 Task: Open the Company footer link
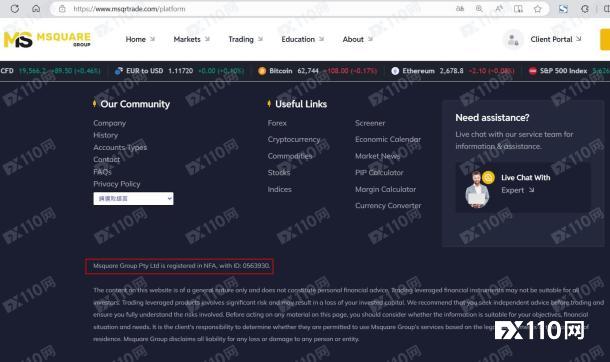110,123
